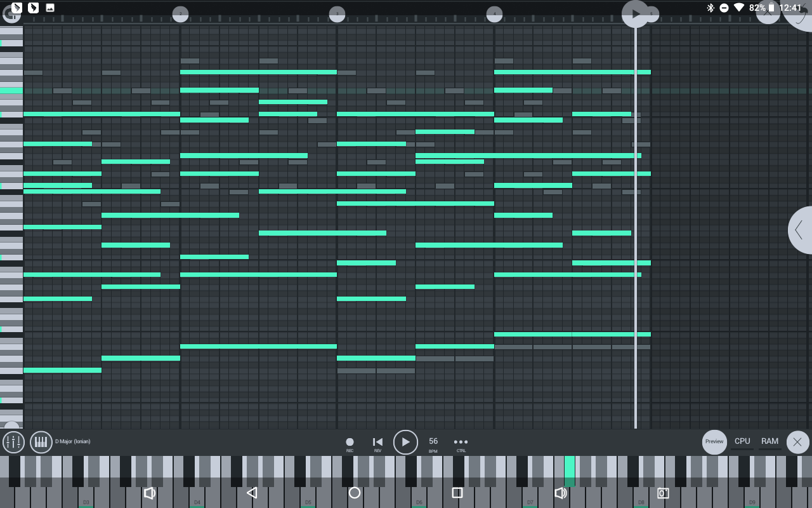Expand the right side panel arrow
The height and width of the screenshot is (508, 812).
[799, 230]
